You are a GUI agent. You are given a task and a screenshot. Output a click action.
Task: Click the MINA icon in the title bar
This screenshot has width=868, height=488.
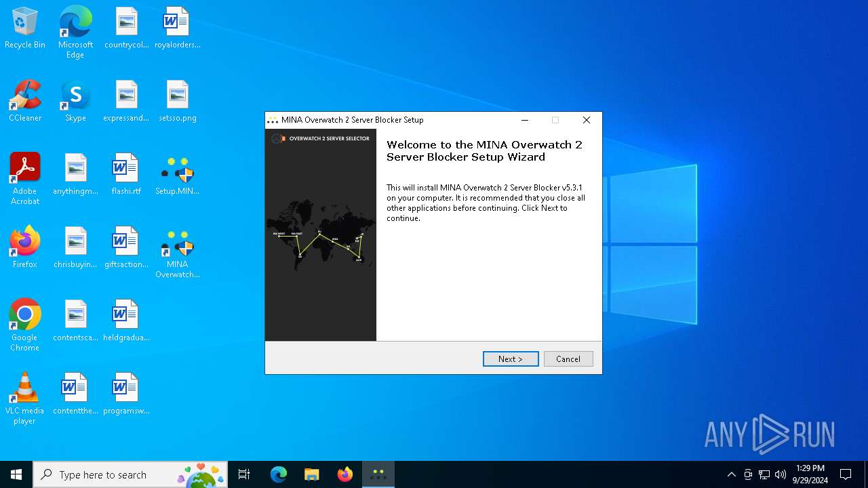[273, 120]
